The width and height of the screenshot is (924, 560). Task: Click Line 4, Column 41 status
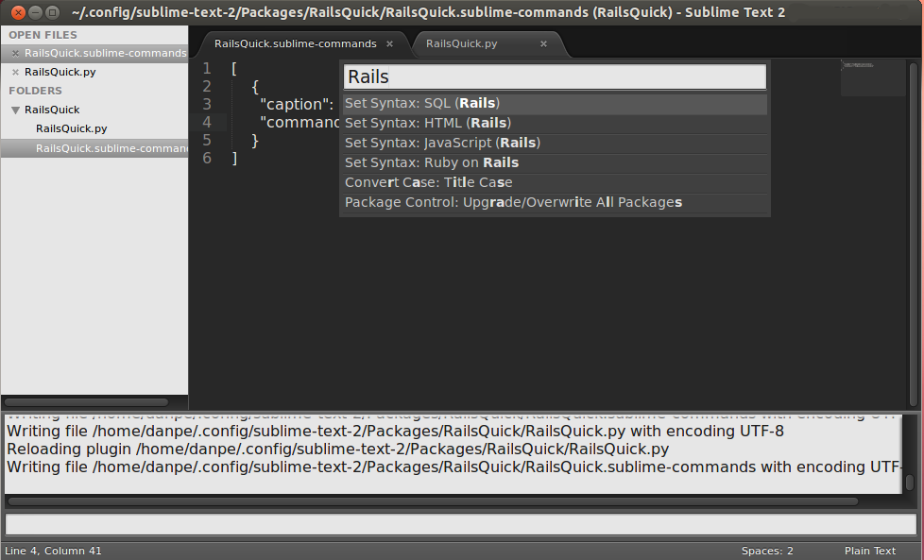[53, 551]
